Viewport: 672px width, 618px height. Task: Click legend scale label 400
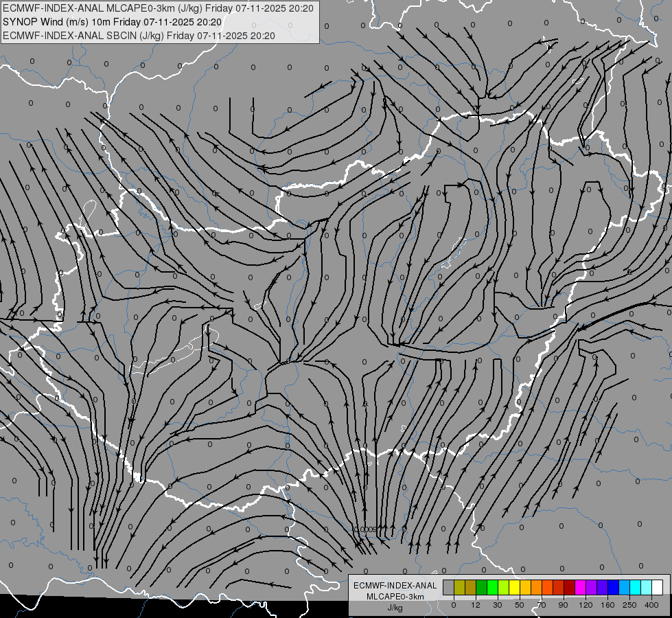[651, 605]
